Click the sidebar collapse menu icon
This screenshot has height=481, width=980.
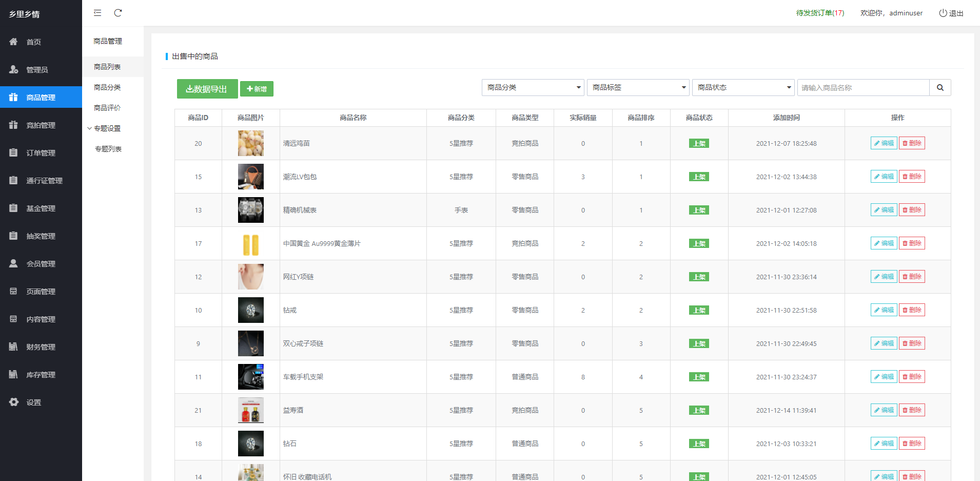pyautogui.click(x=97, y=13)
